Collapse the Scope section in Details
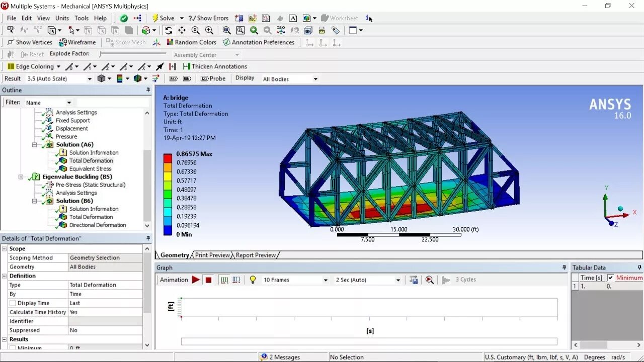Viewport: 644px width, 362px height. click(x=4, y=249)
